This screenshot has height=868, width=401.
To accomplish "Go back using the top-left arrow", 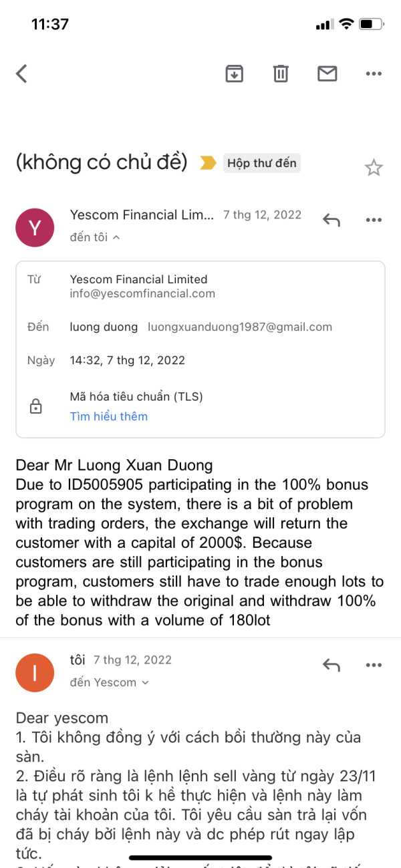I will (22, 74).
